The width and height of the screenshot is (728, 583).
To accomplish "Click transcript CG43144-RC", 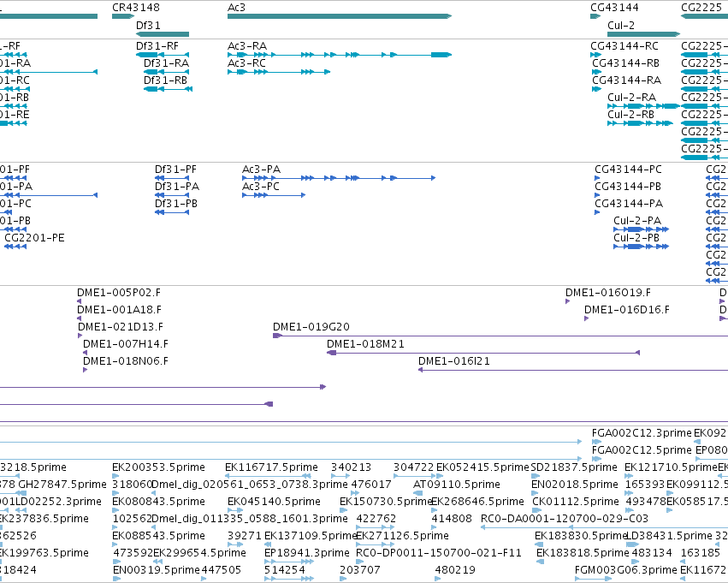I will [x=624, y=46].
